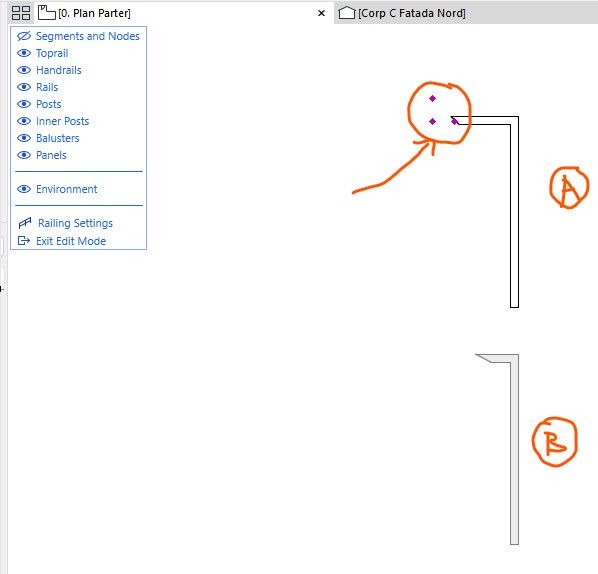Click the Exit Edit Mode arrow icon
598x574 pixels.
pyautogui.click(x=24, y=241)
